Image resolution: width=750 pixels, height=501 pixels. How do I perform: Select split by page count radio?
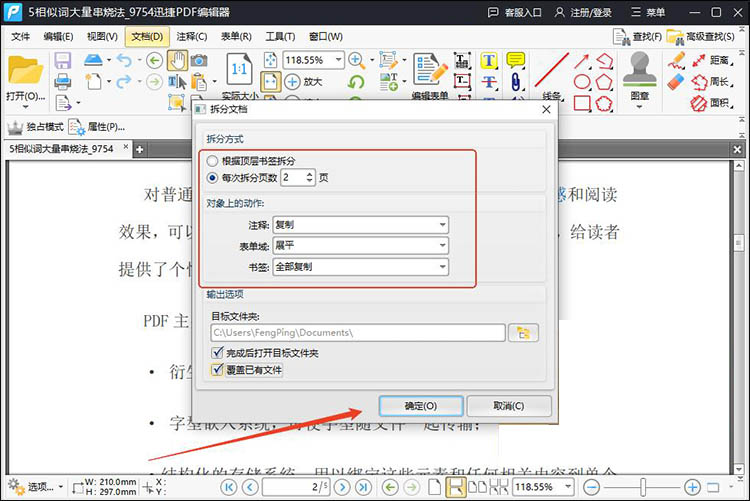(212, 178)
